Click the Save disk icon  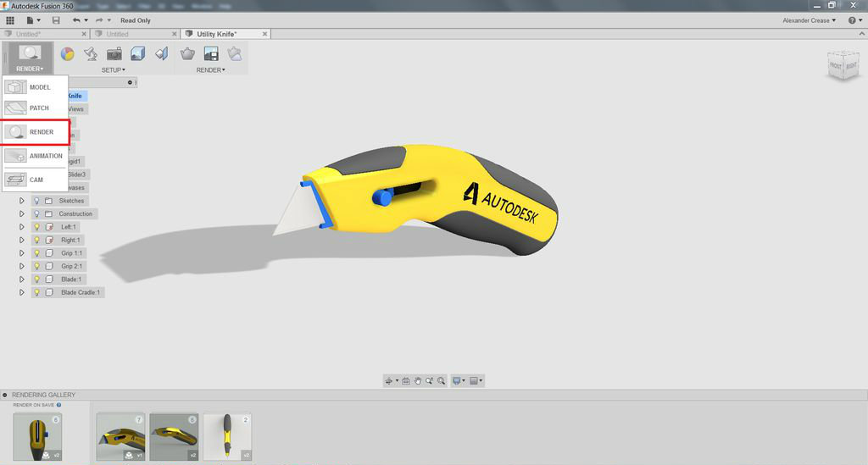click(56, 20)
